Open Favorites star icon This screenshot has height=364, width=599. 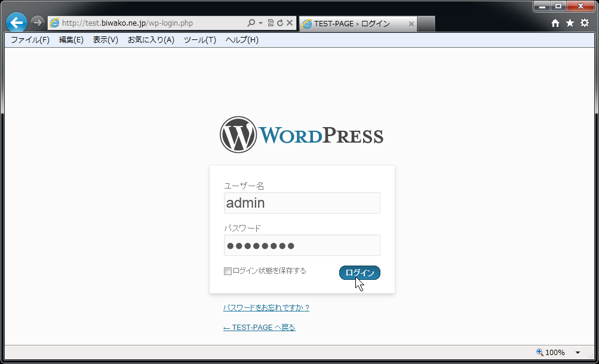570,23
